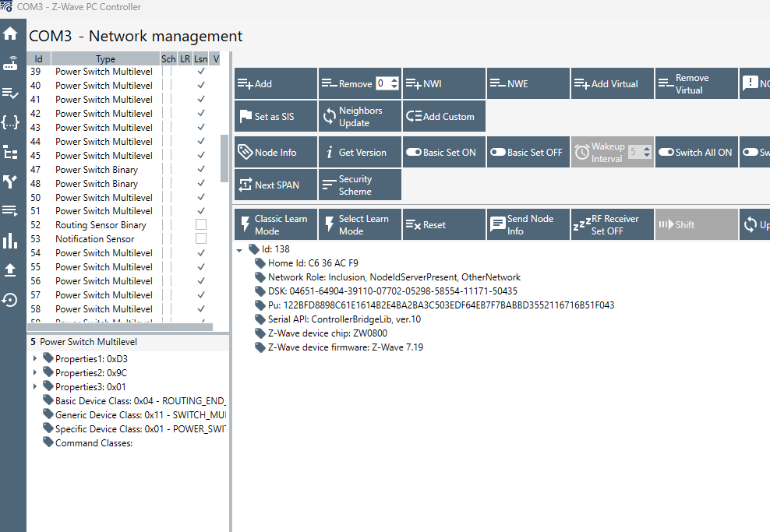Viewport: 770px width, 532px height.
Task: Collapse the Id: 138 controller node
Action: (x=239, y=249)
